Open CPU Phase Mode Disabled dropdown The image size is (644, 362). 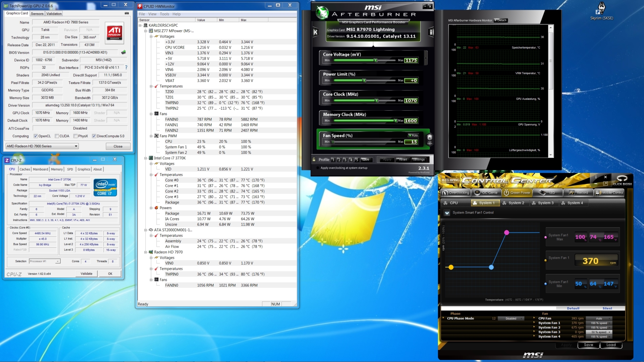511,318
